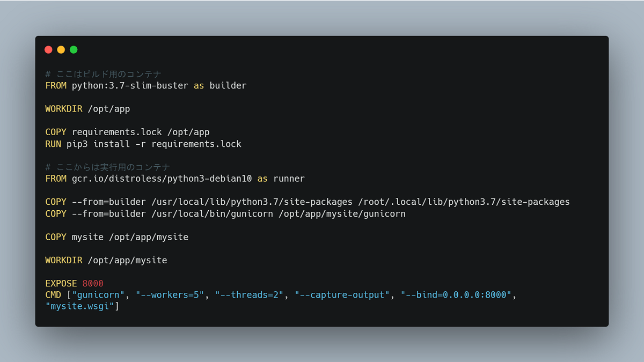This screenshot has height=362, width=644.
Task: Click the yellow minimize dot
Action: point(61,50)
